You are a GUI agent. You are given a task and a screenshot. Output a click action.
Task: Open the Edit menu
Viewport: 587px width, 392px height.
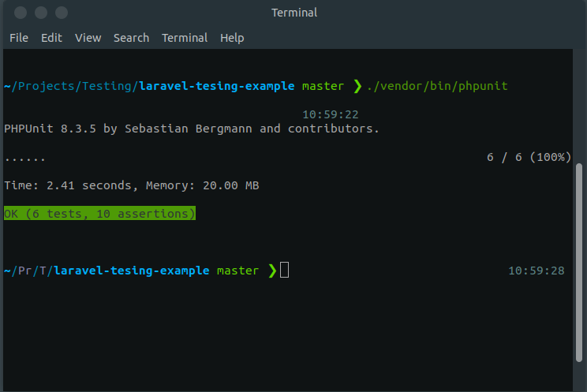tap(51, 38)
